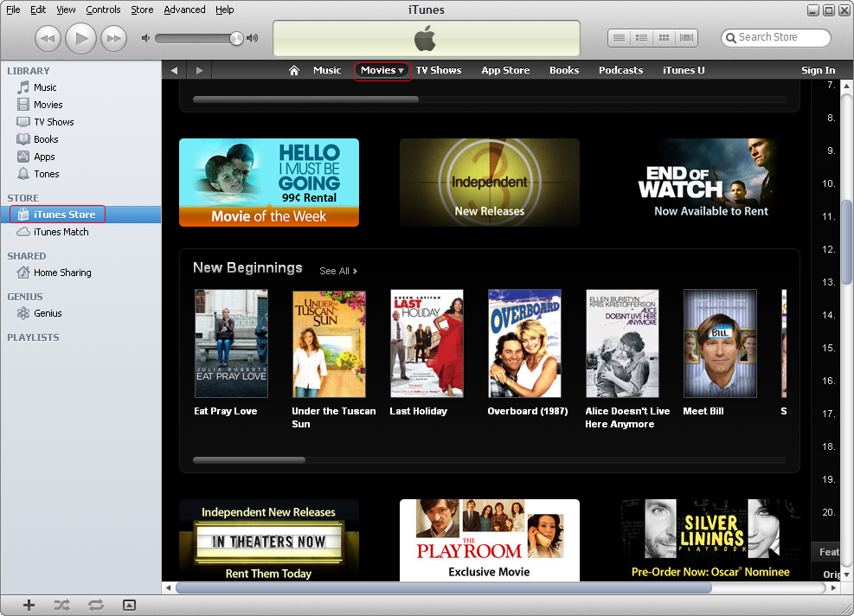Open the TV Shows store tab
The image size is (854, 616).
[439, 70]
